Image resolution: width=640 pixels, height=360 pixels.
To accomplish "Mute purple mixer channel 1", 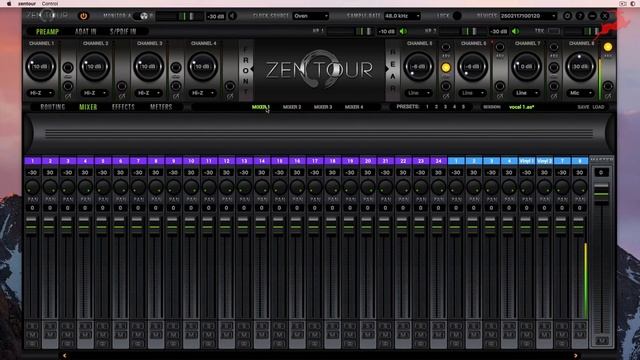I will (x=32, y=335).
